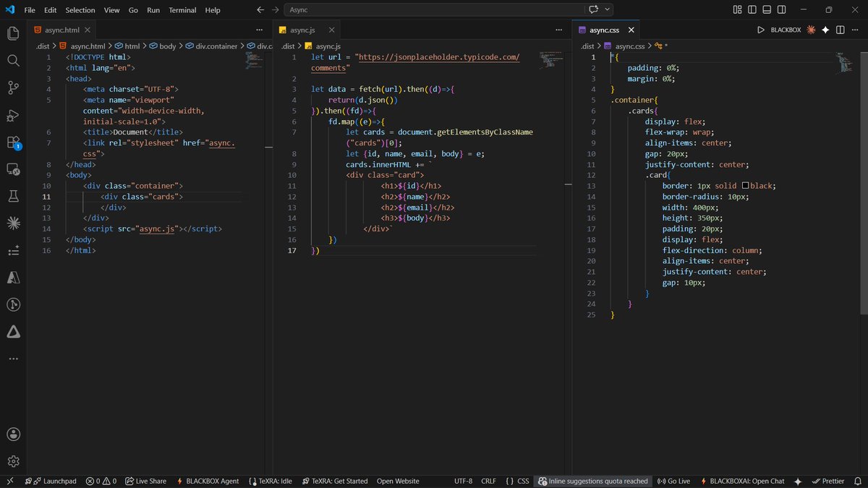The height and width of the screenshot is (488, 868).
Task: Close the async.html tab
Action: (x=86, y=30)
